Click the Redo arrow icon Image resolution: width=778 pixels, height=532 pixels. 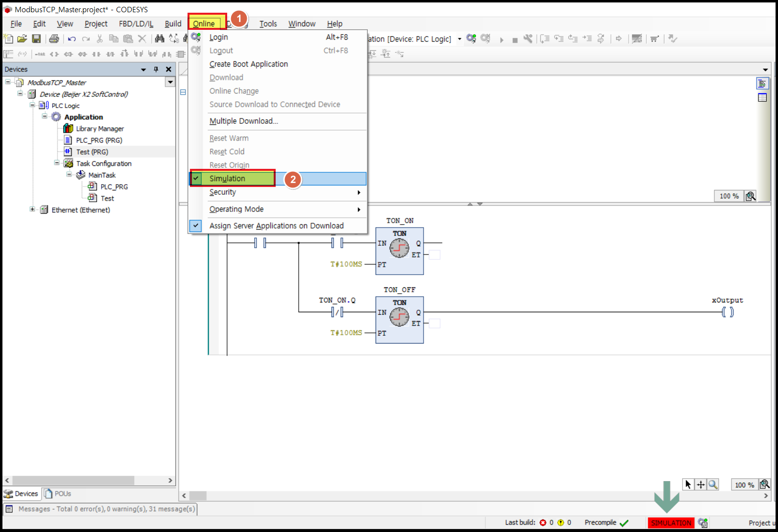(86, 39)
